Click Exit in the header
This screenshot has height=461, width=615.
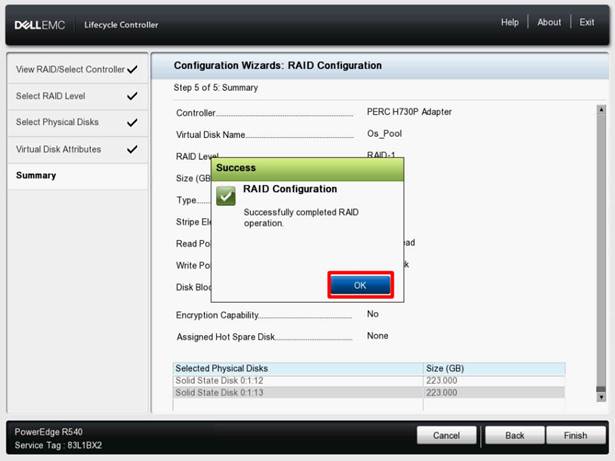coord(587,22)
